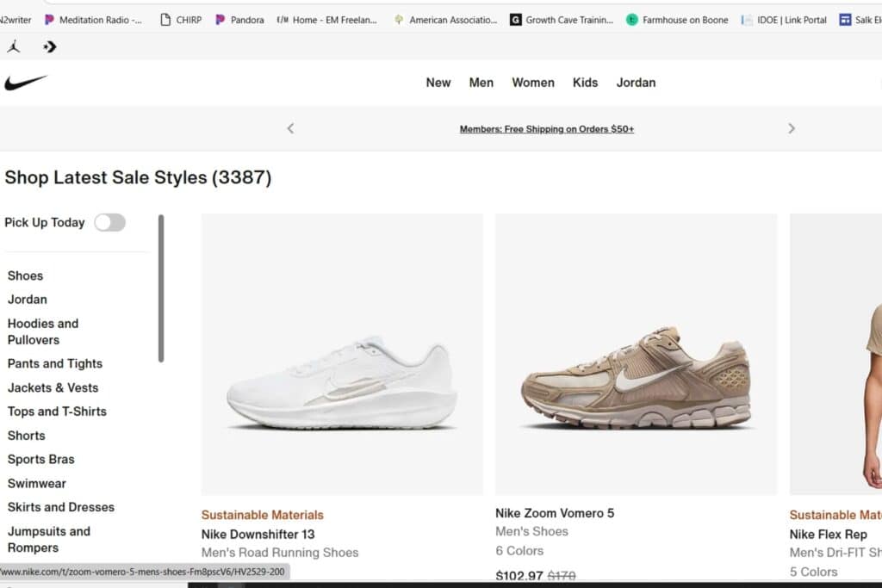882x588 pixels.
Task: Filter results by Shoes category
Action: [25, 275]
